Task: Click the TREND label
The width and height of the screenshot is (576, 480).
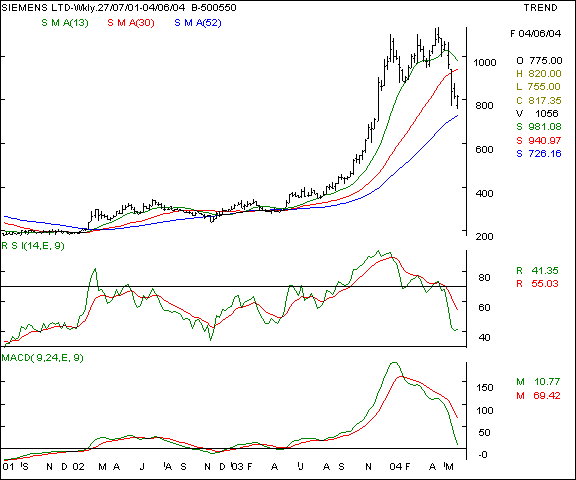Action: (540, 7)
